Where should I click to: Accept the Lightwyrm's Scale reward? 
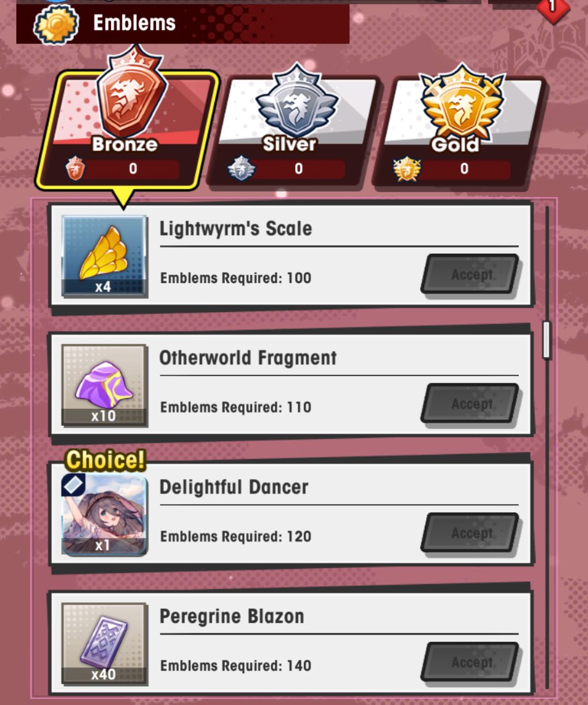471,274
